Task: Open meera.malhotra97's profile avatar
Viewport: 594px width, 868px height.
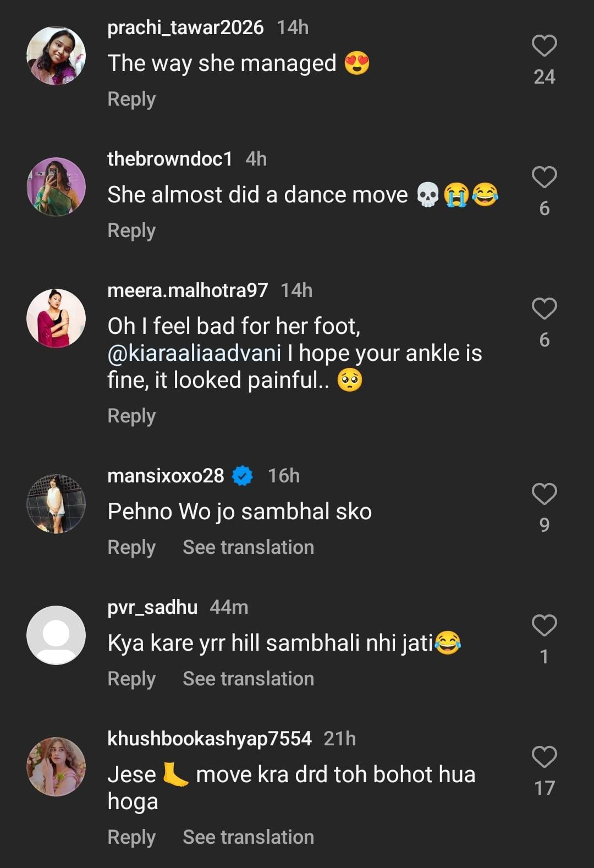Action: (56, 318)
